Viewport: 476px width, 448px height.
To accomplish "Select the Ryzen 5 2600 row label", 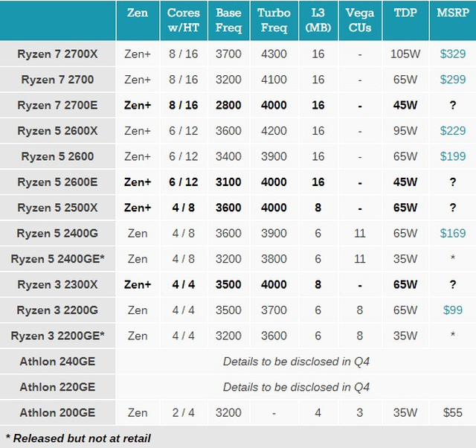I will [57, 156].
